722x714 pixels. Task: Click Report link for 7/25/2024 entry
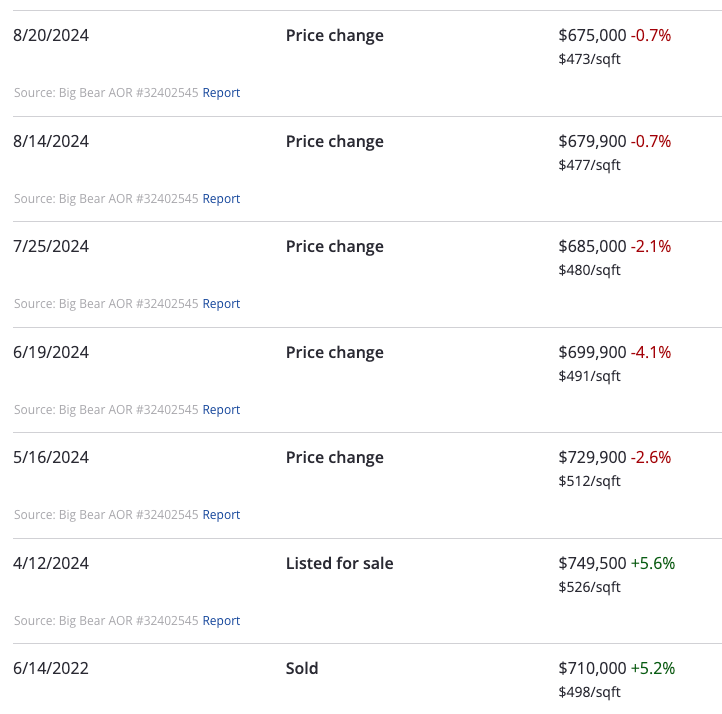(221, 304)
